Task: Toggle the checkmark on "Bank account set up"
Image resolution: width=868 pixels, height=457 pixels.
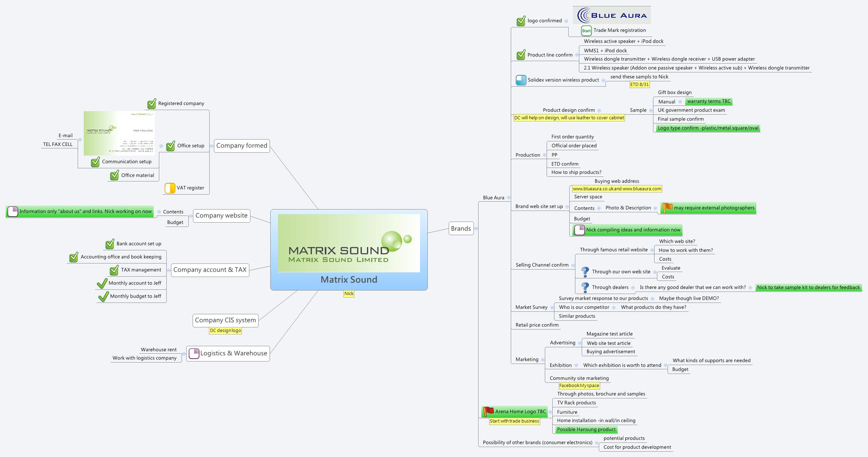Action: (x=110, y=244)
